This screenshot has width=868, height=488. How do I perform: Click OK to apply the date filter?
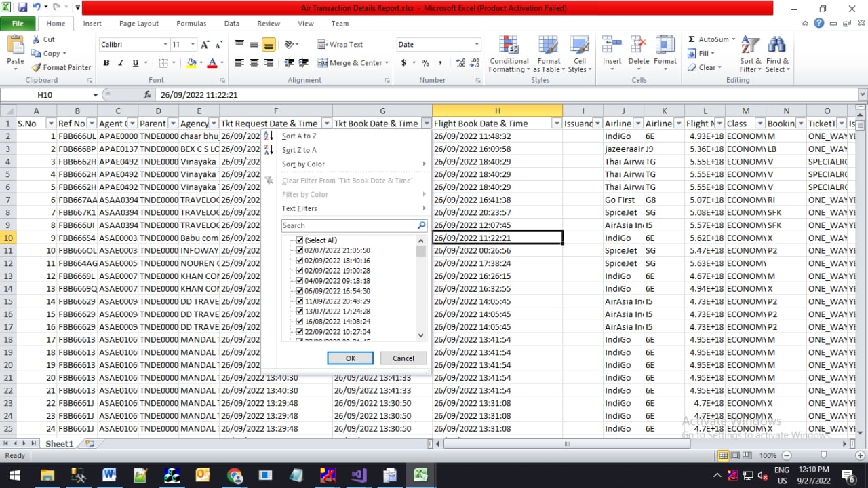click(x=350, y=358)
